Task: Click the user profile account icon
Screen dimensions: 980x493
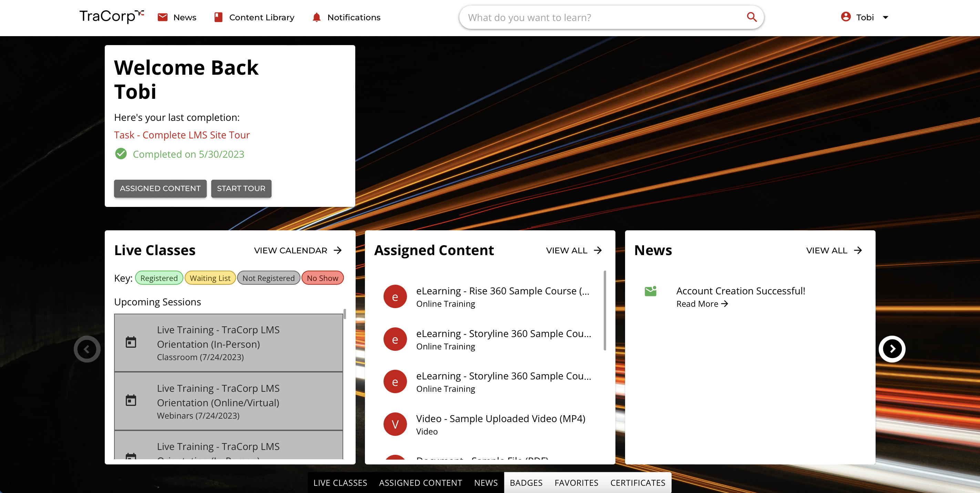Action: [845, 17]
